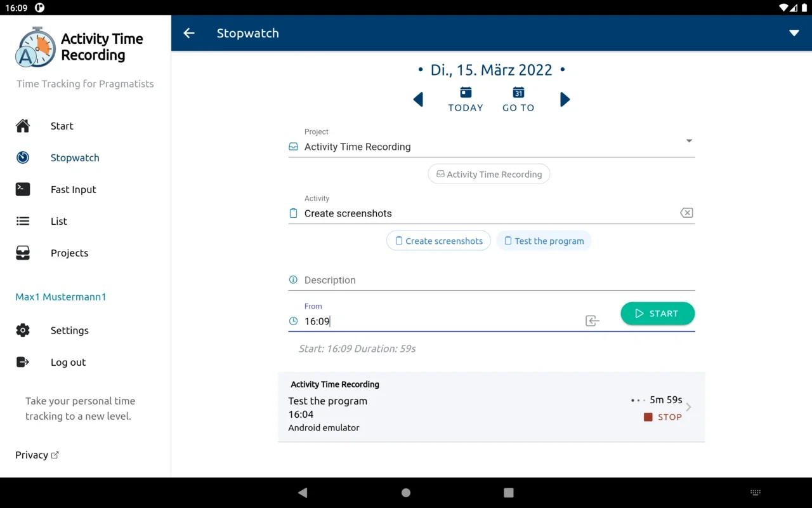
Task: Click Log out in the sidebar
Action: point(69,362)
